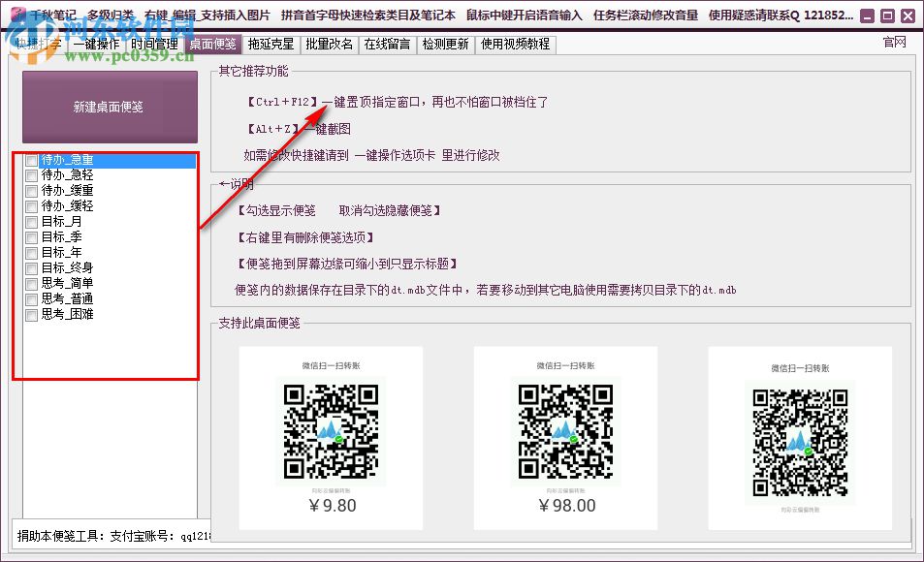
Task: Click the minimize icon in the title bar
Action: pos(869,15)
